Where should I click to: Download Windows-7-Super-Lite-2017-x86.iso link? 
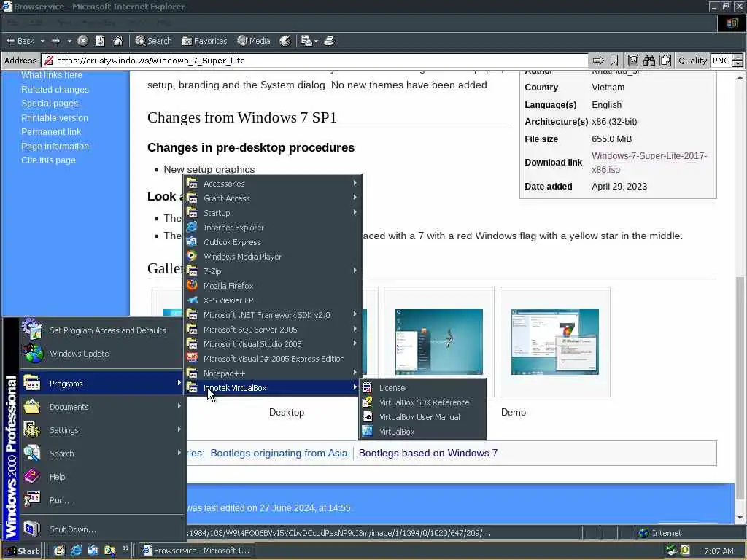point(649,163)
